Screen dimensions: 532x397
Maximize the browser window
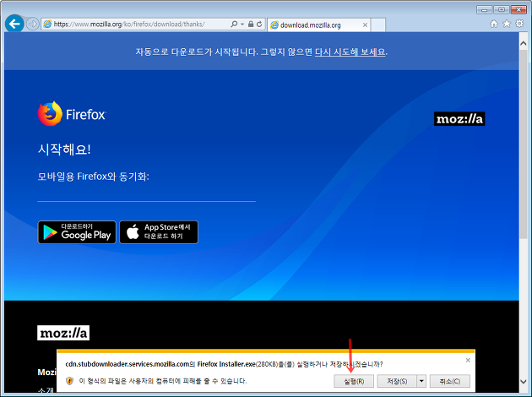501,9
